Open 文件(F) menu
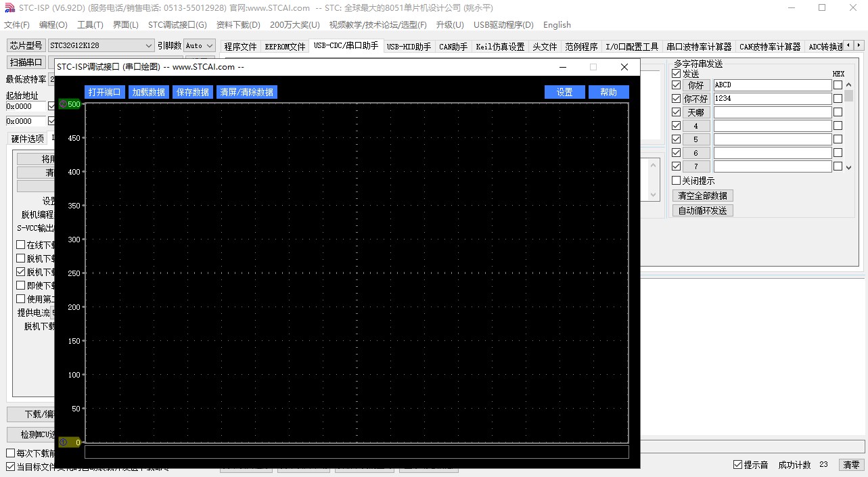The height and width of the screenshot is (477, 868). [x=17, y=25]
